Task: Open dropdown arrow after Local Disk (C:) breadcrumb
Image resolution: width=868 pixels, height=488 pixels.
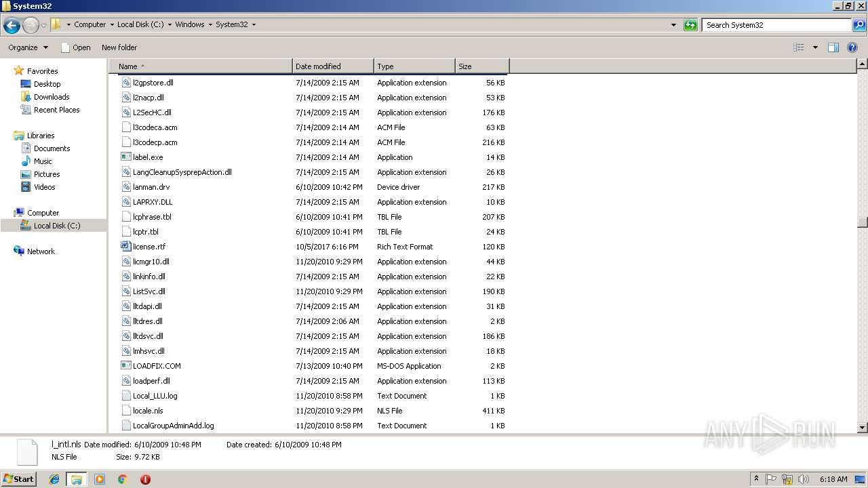Action: (x=170, y=24)
